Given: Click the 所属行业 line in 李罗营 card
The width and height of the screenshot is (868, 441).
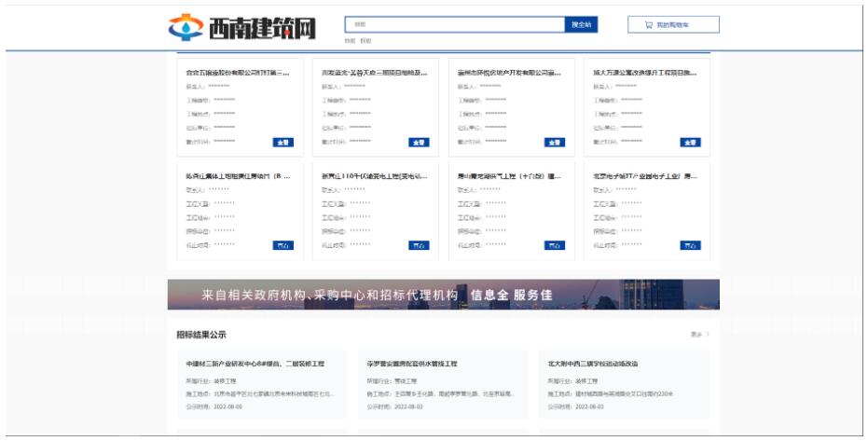Looking at the screenshot, I should [x=392, y=381].
